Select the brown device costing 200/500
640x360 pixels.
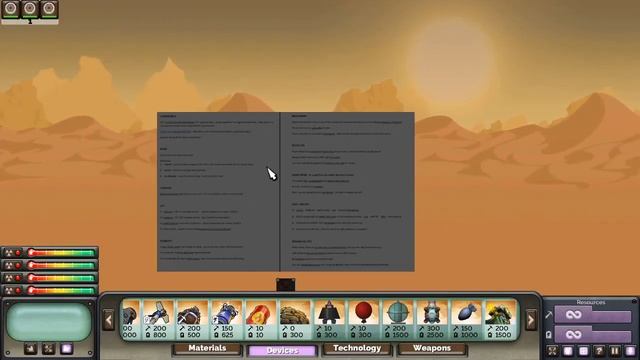pos(192,320)
